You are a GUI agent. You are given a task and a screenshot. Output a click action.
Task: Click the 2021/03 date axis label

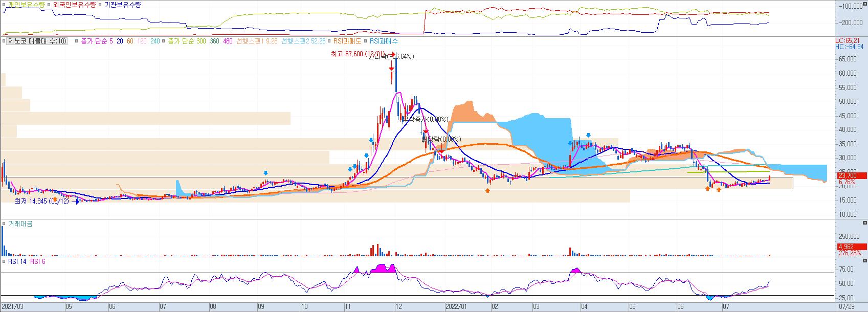pyautogui.click(x=12, y=307)
